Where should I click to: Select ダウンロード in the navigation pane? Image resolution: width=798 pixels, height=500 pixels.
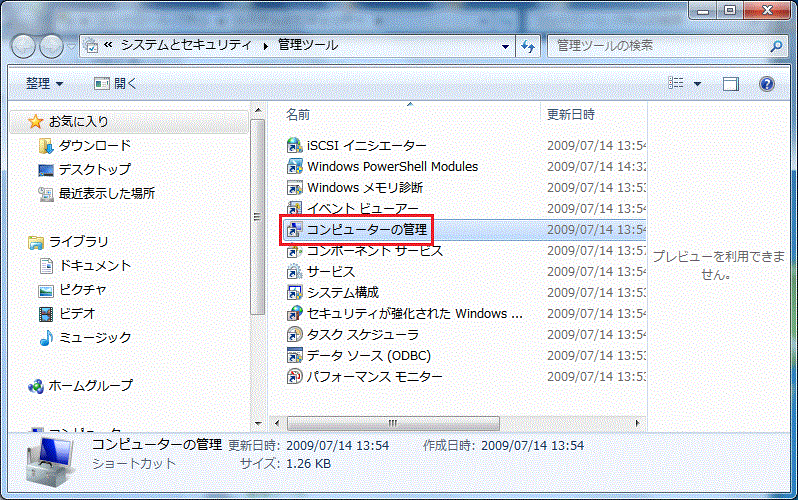coord(94,145)
